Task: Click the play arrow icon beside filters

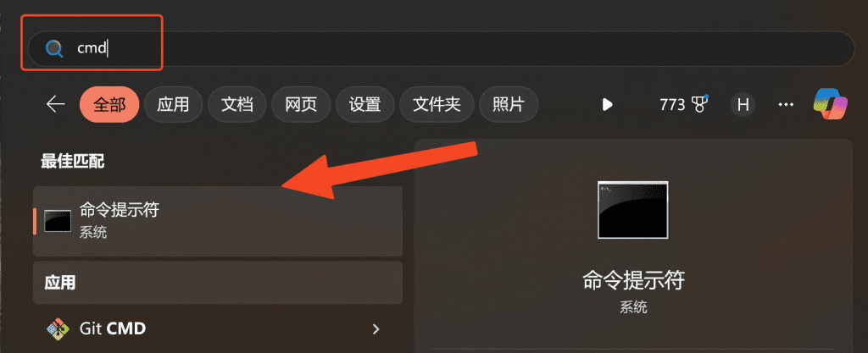Action: (607, 104)
